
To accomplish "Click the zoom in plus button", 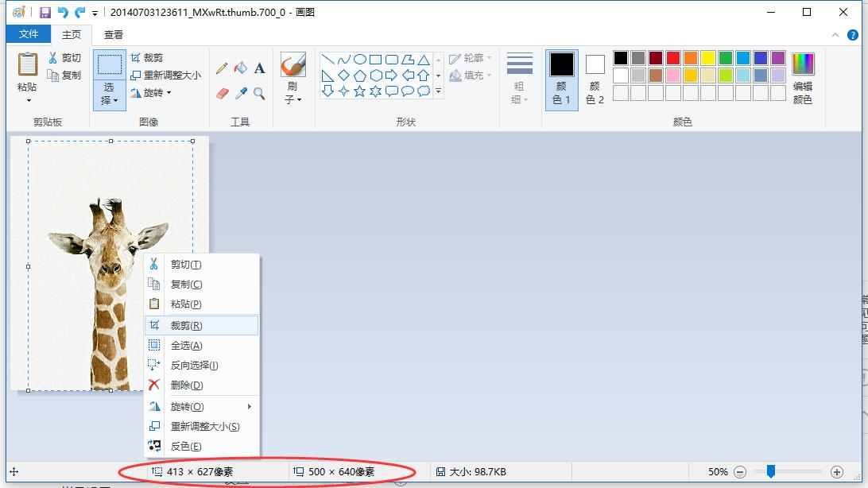I will (837, 472).
